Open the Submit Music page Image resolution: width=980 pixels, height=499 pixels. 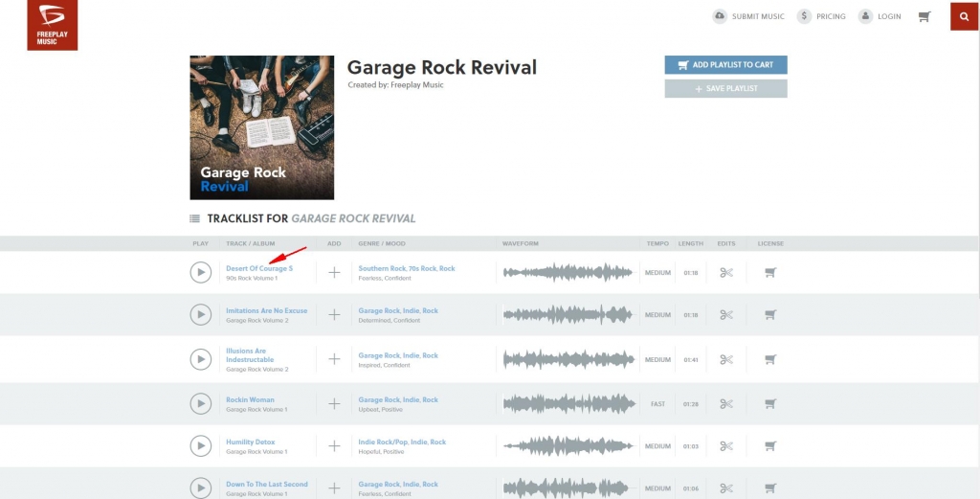tap(748, 16)
